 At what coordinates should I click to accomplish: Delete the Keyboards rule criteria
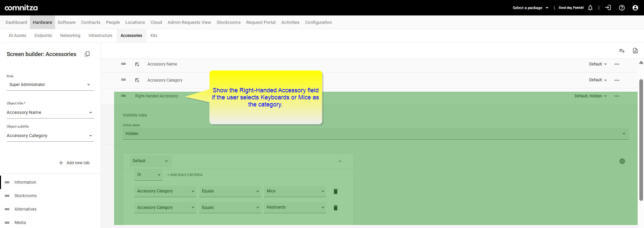(336, 208)
